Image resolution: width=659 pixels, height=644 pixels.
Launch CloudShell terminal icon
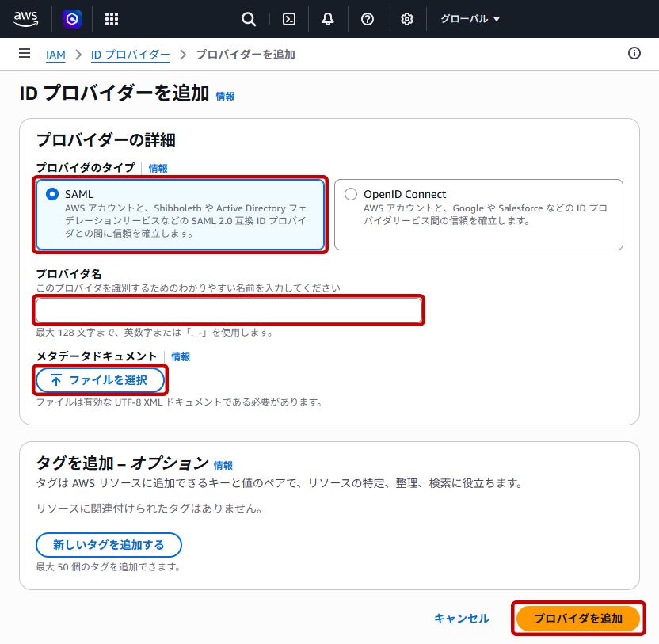(289, 19)
